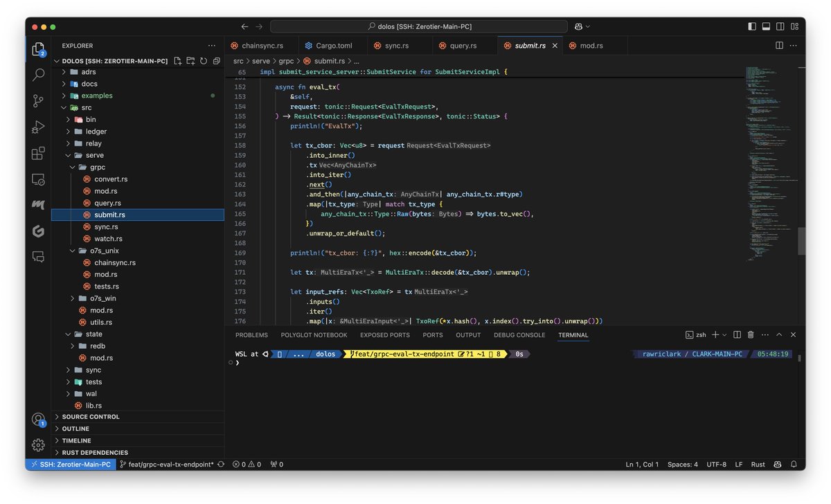Open lib.rs in the file tree
This screenshot has height=504, width=831.
[x=138, y=405]
